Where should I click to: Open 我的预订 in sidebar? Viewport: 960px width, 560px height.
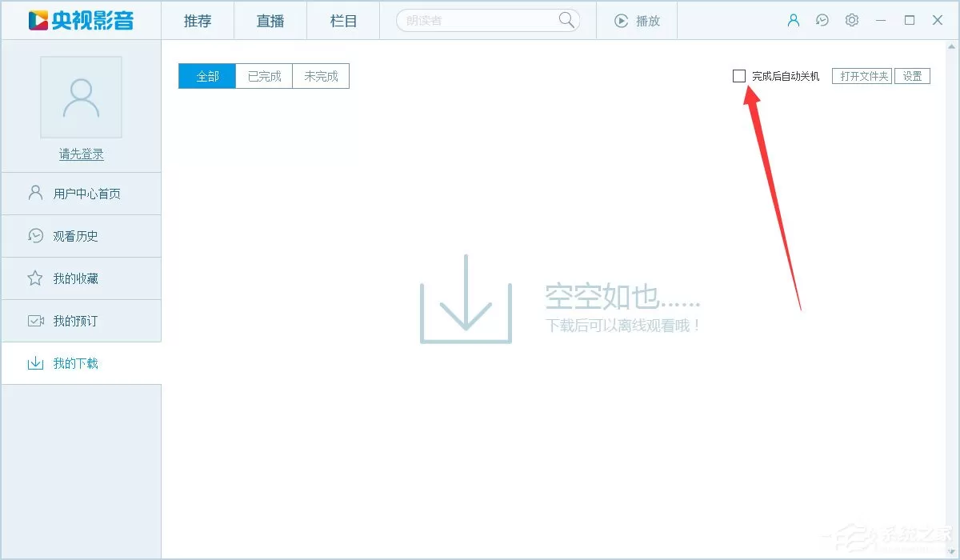point(81,321)
